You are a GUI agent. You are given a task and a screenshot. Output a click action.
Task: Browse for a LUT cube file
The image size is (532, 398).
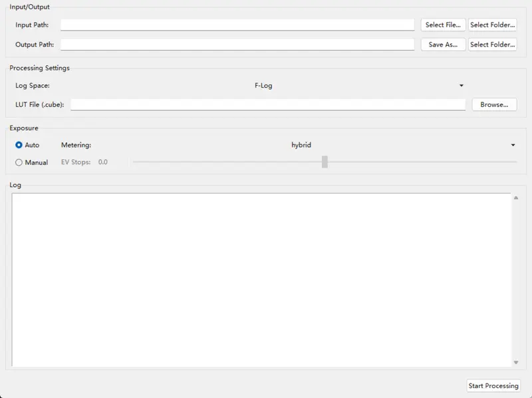pos(494,104)
